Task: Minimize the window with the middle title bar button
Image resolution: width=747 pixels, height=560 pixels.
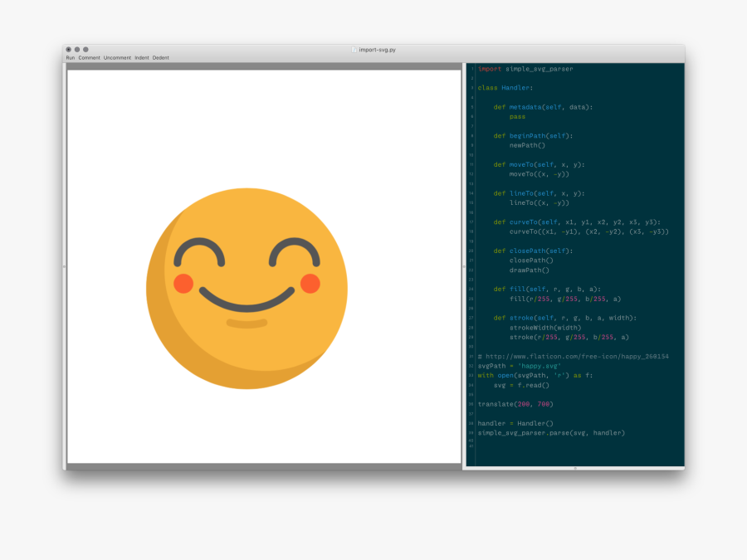Action: 77,50
